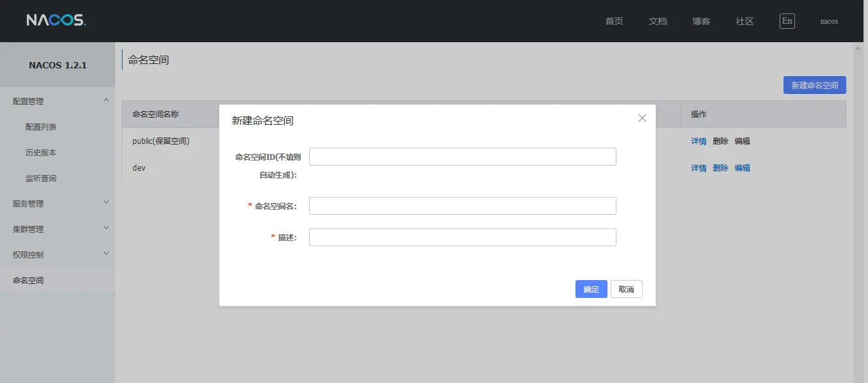This screenshot has height=383, width=868.
Task: Click the NACOS logo
Action: pos(56,20)
